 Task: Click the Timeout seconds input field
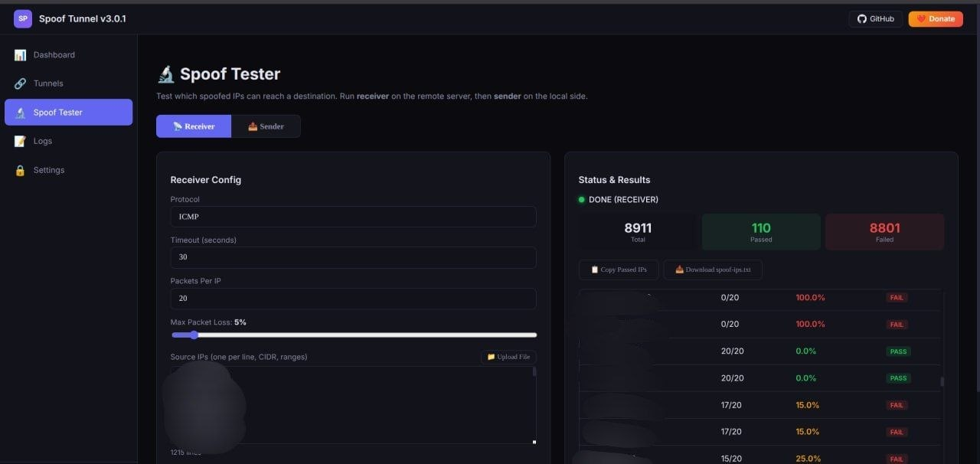click(353, 257)
